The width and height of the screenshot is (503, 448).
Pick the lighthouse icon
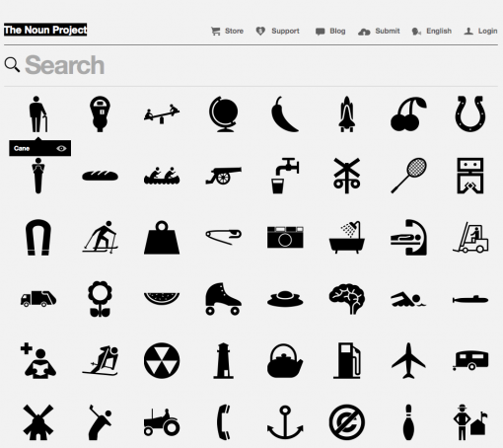223,360
